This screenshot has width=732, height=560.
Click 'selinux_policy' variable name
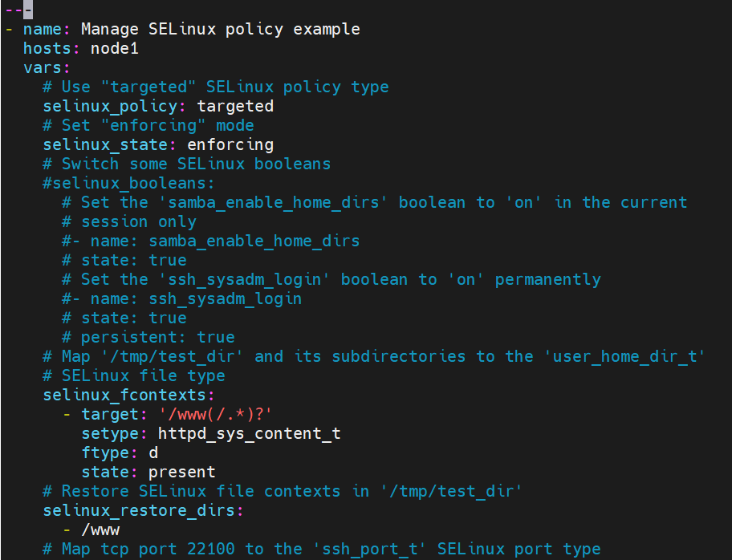pyautogui.click(x=110, y=107)
